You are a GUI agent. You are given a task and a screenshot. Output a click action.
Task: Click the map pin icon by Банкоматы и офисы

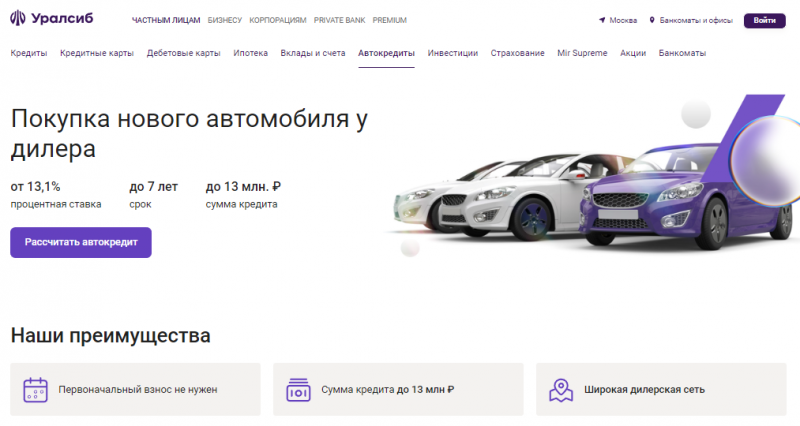652,20
